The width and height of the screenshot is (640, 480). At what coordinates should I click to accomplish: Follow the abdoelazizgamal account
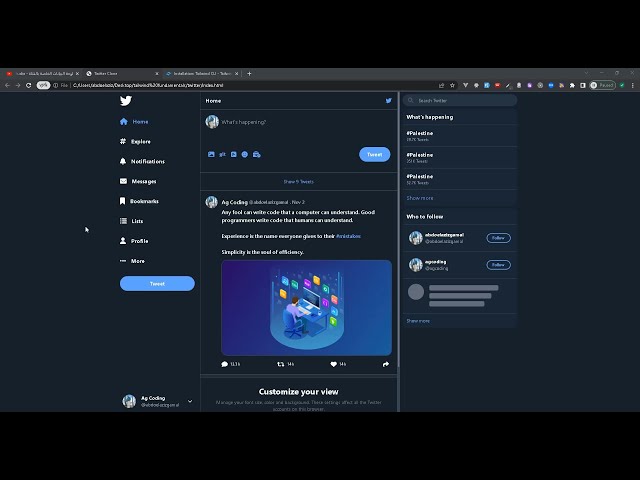[x=498, y=238]
